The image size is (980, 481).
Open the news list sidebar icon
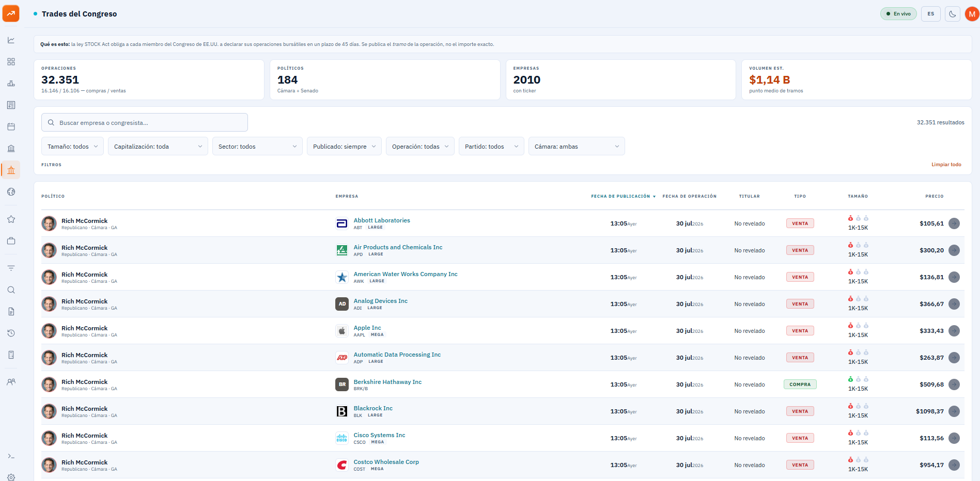coord(11,105)
